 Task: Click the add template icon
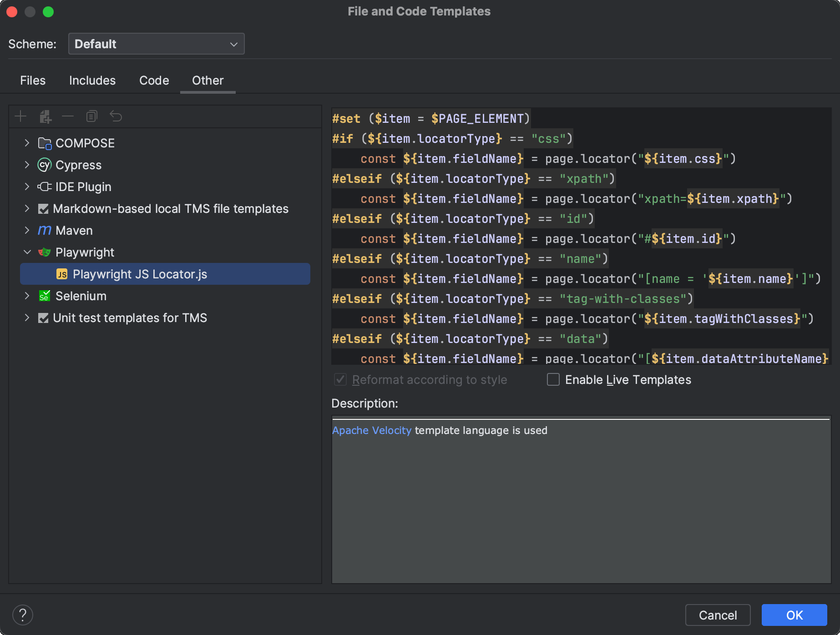[x=20, y=116]
